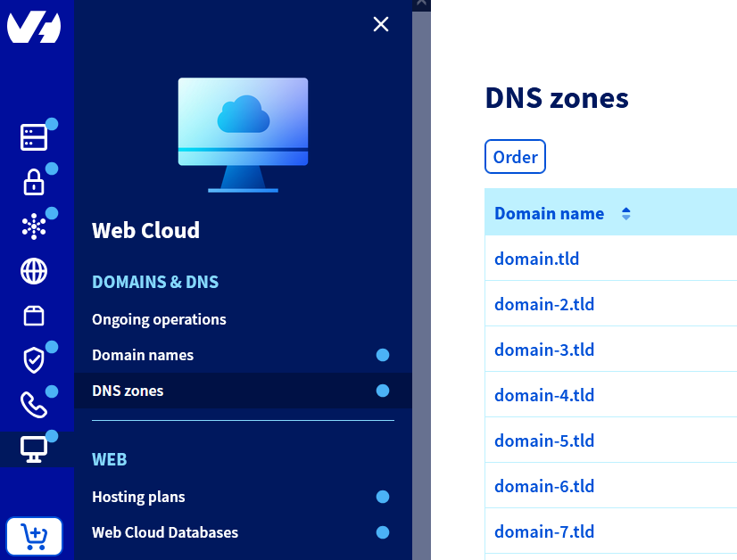Open the telephone sidebar icon
The width and height of the screenshot is (737, 560).
[33, 405]
